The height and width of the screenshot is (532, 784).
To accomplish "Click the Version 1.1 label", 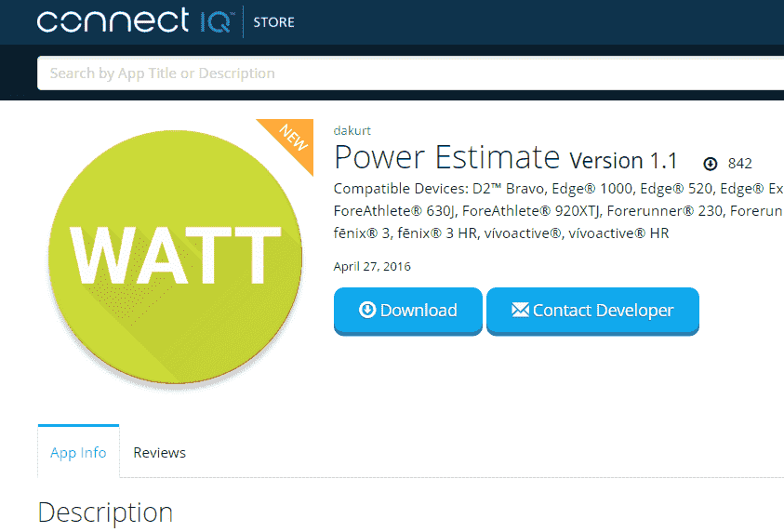I will point(623,160).
